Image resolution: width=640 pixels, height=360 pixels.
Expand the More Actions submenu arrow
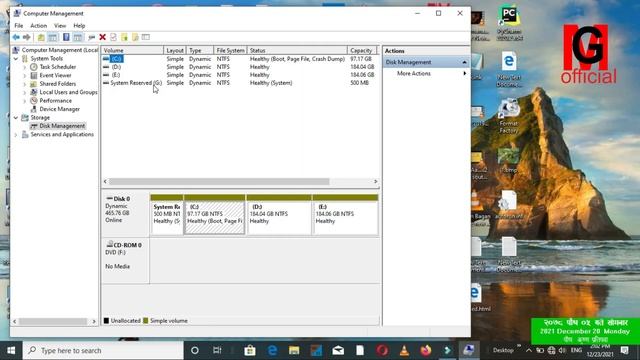[464, 73]
